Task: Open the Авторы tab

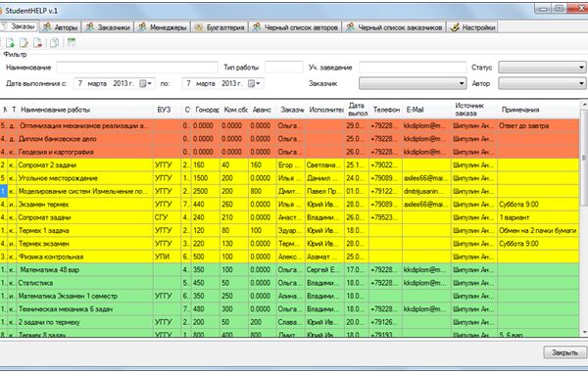Action: pyautogui.click(x=61, y=27)
